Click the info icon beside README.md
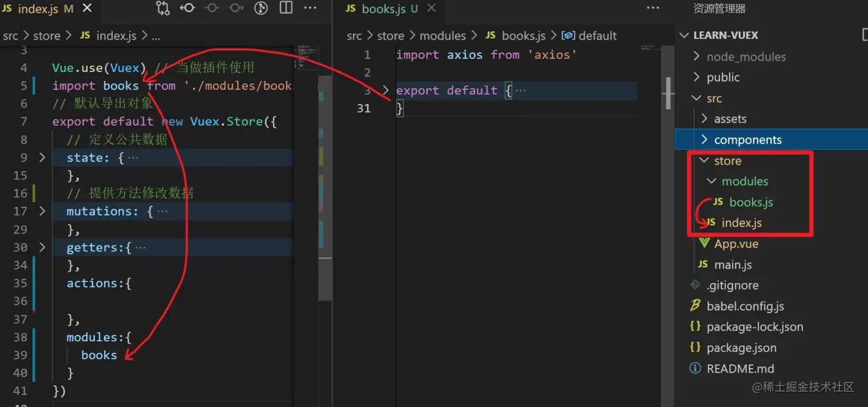The width and height of the screenshot is (868, 407). [x=695, y=368]
